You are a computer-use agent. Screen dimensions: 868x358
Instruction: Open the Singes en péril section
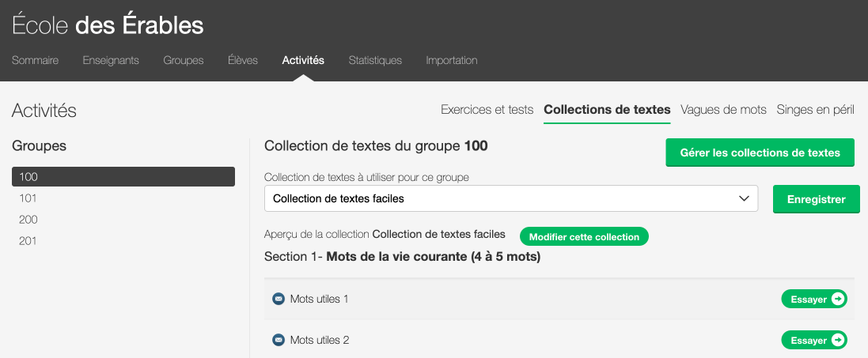click(x=815, y=110)
